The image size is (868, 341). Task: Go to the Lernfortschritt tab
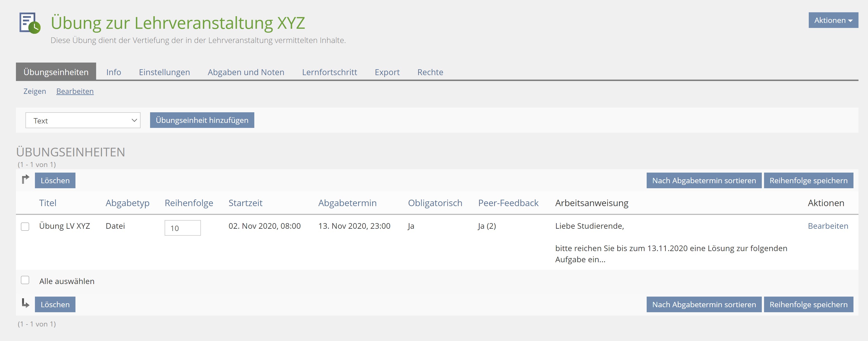pyautogui.click(x=329, y=72)
